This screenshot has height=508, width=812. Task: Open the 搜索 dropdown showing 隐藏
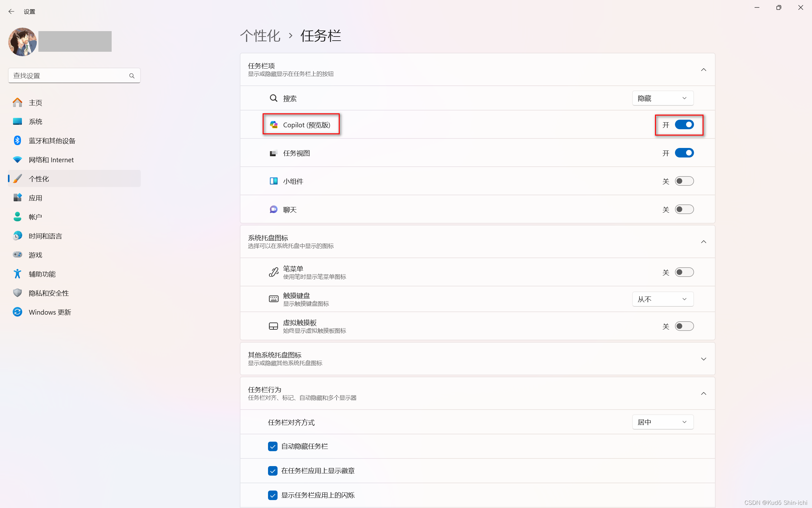pos(663,98)
